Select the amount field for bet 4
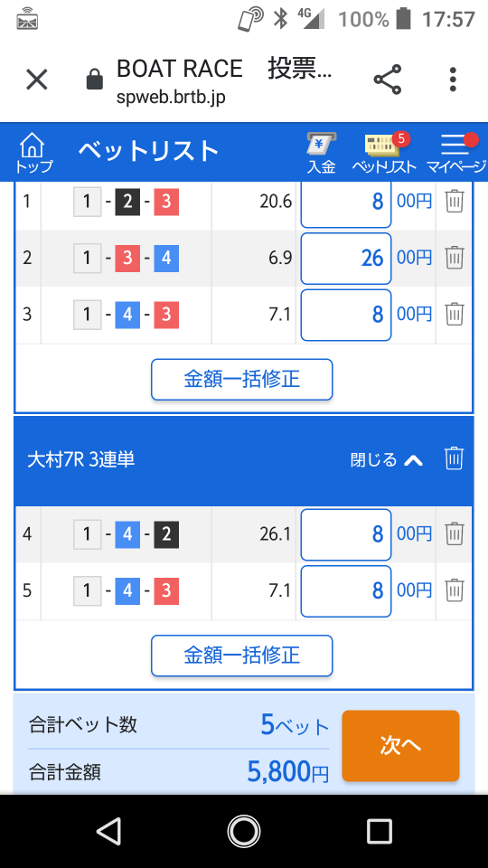Screen dimensions: 488x868 coord(346,534)
